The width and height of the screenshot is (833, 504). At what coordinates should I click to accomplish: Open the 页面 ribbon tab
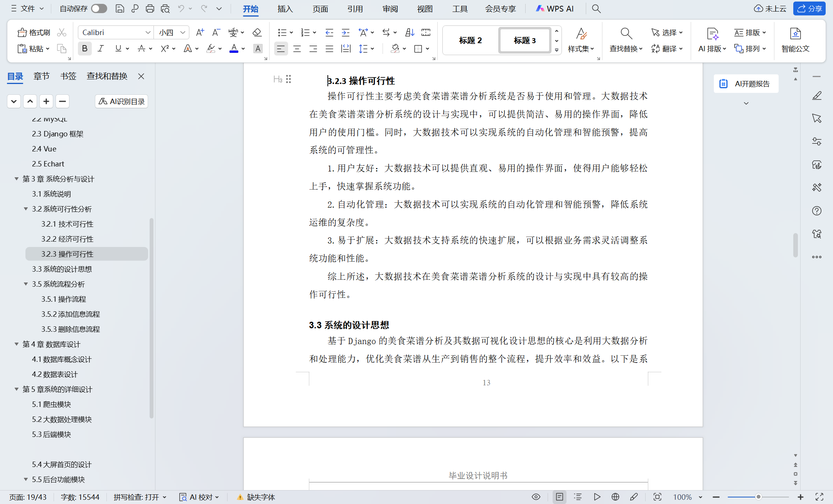pyautogui.click(x=320, y=8)
